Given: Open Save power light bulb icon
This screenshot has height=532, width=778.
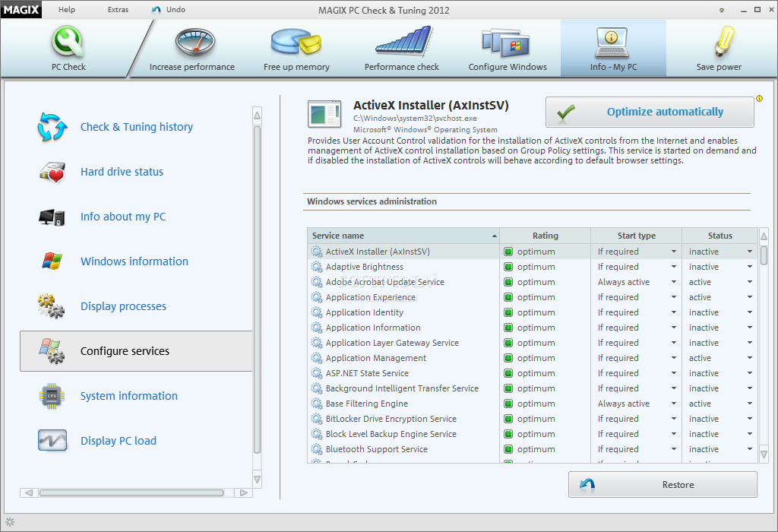Looking at the screenshot, I should 724,42.
